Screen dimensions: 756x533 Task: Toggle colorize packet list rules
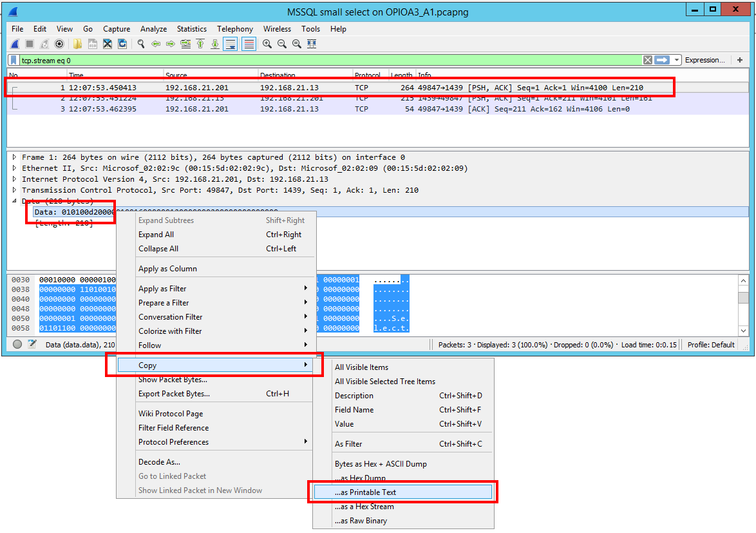(x=249, y=44)
